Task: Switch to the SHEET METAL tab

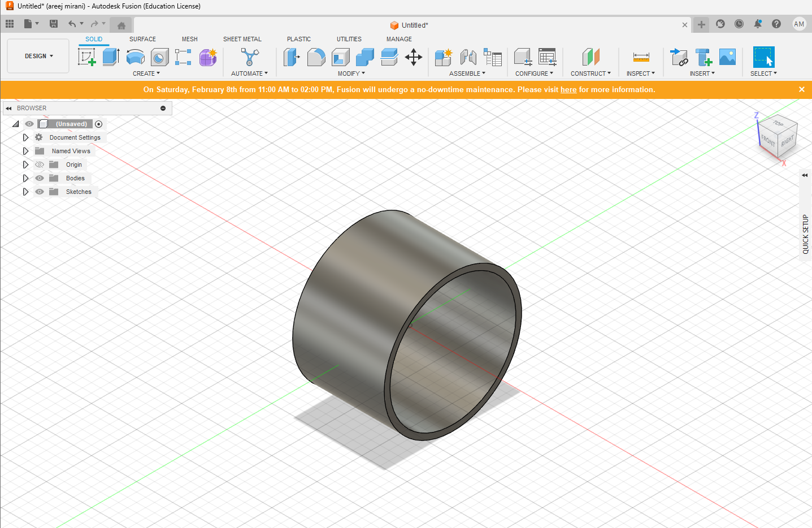Action: [242, 39]
